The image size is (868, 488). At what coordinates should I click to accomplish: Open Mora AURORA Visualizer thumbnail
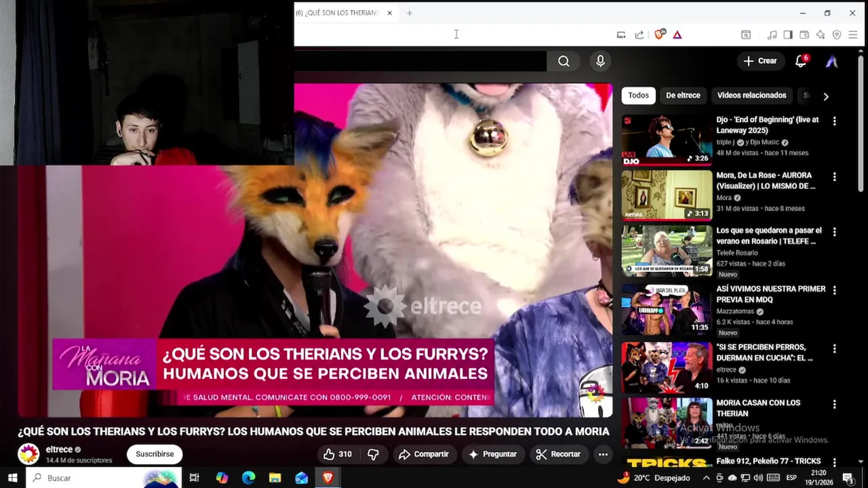click(x=667, y=195)
